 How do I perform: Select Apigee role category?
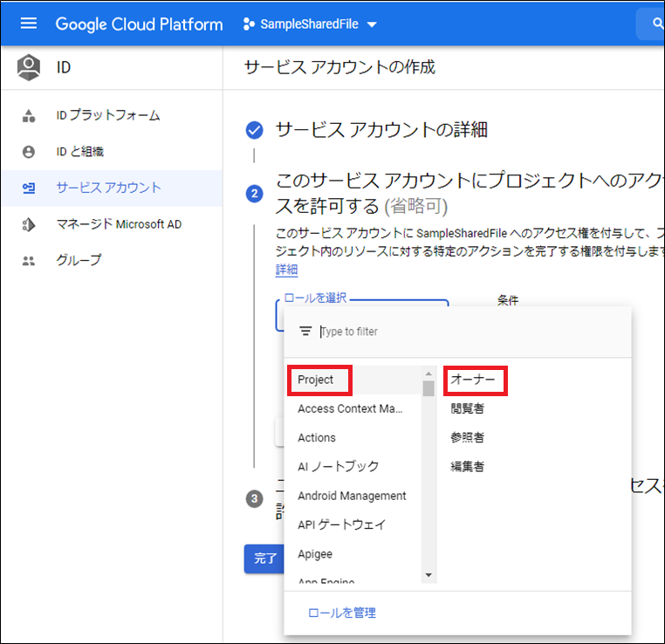click(315, 554)
